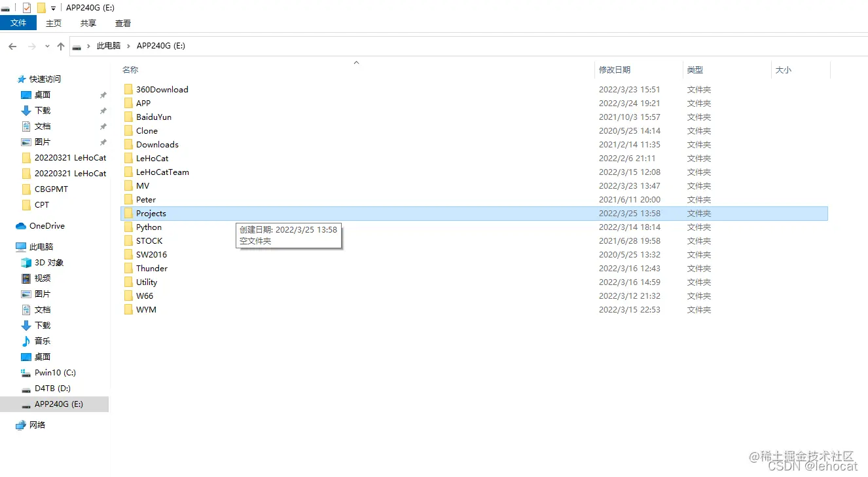Image resolution: width=868 pixels, height=477 pixels.
Task: Select the LeHoCatTeam folder icon
Action: pyautogui.click(x=128, y=172)
